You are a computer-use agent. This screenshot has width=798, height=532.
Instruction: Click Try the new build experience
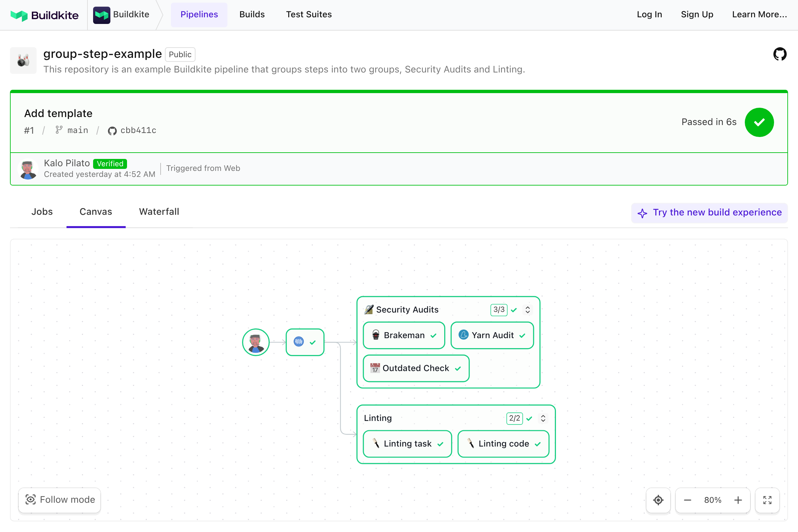[x=710, y=213]
